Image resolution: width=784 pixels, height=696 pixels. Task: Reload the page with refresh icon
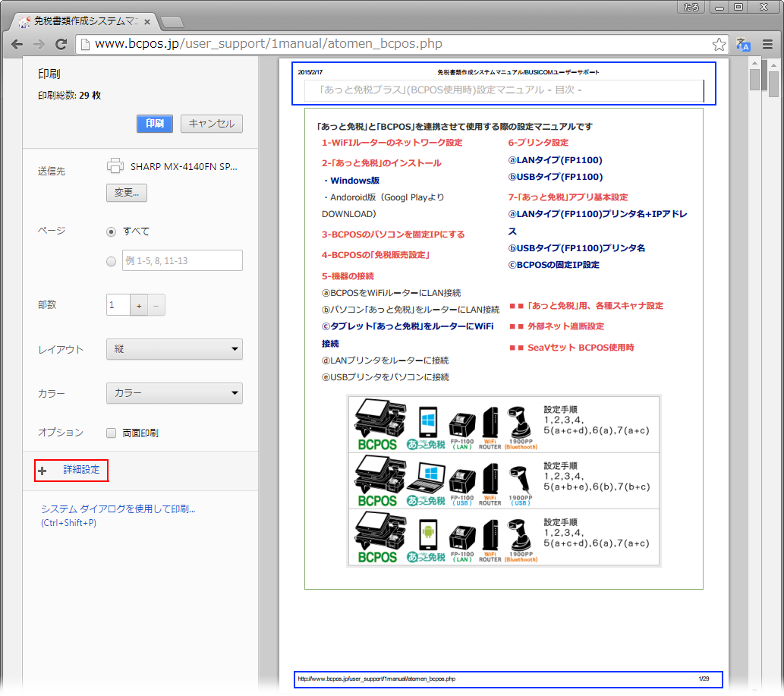[x=61, y=44]
